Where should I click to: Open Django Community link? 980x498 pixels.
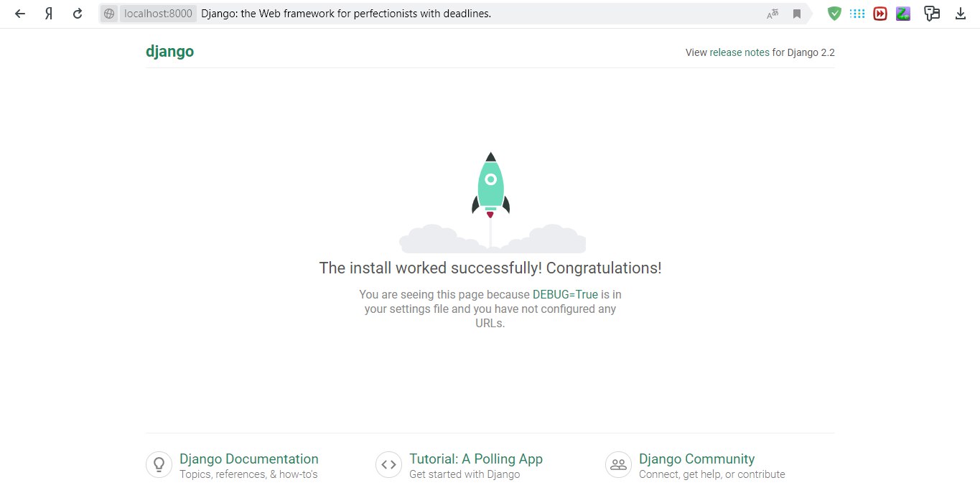696,459
